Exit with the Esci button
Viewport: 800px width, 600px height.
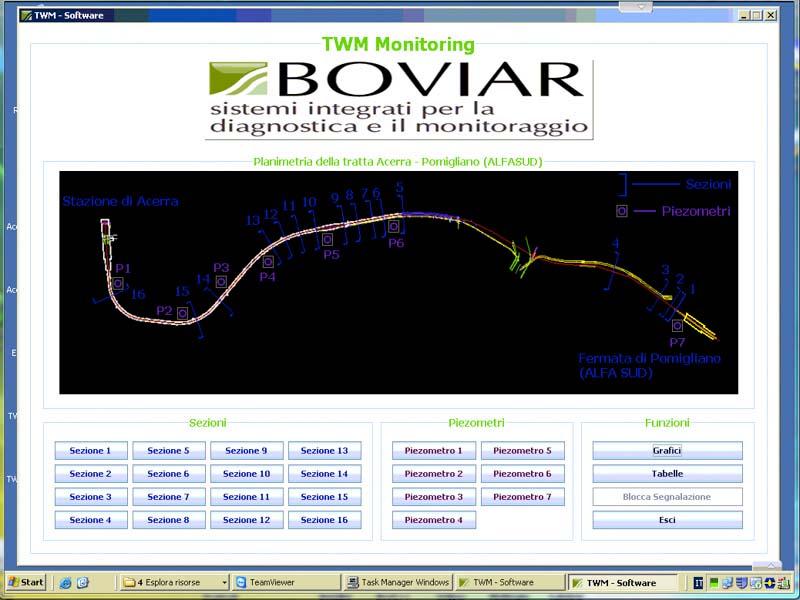click(x=667, y=520)
